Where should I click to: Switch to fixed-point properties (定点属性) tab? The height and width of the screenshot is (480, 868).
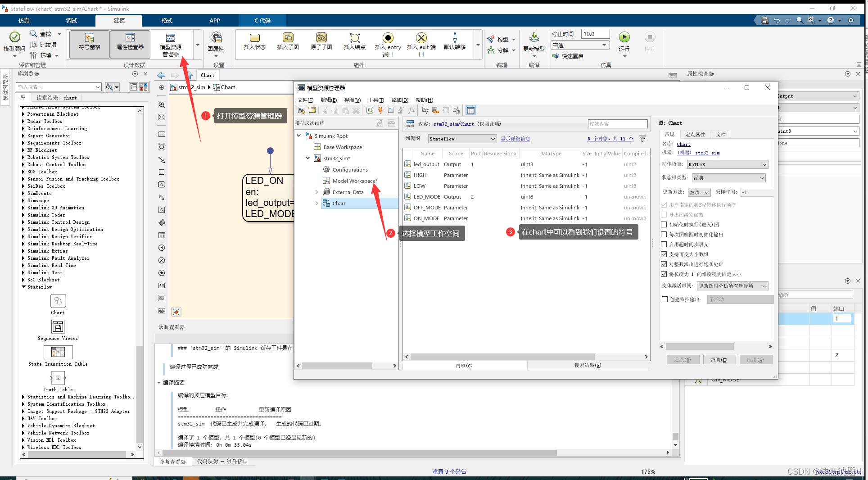coord(695,135)
